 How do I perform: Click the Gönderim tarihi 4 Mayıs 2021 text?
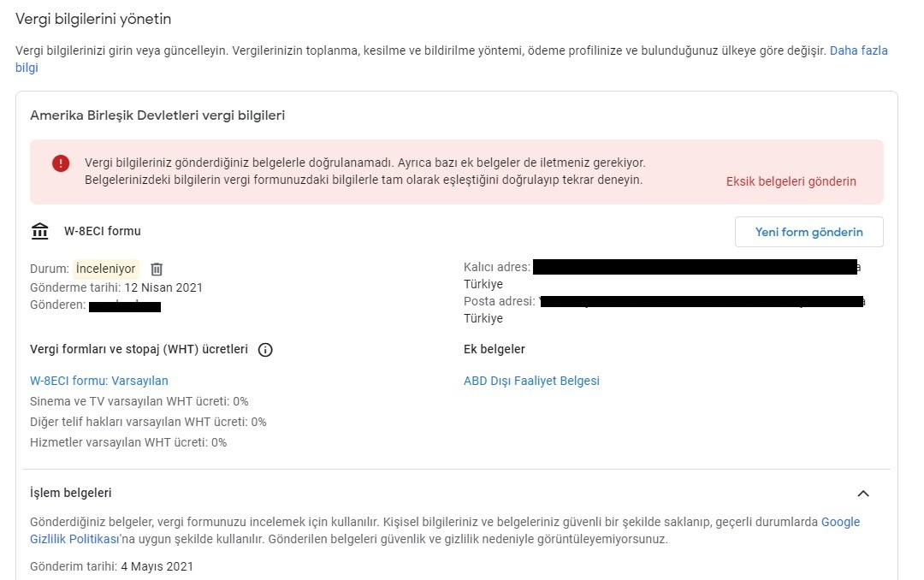pyautogui.click(x=111, y=566)
